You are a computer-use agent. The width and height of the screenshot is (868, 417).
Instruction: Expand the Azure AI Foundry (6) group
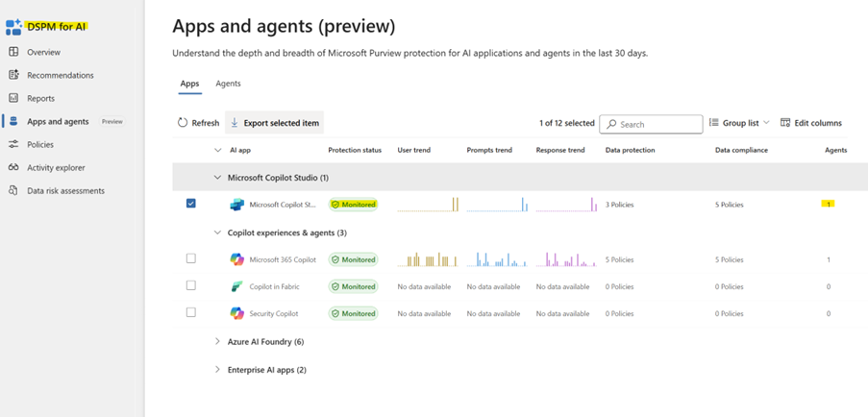217,342
